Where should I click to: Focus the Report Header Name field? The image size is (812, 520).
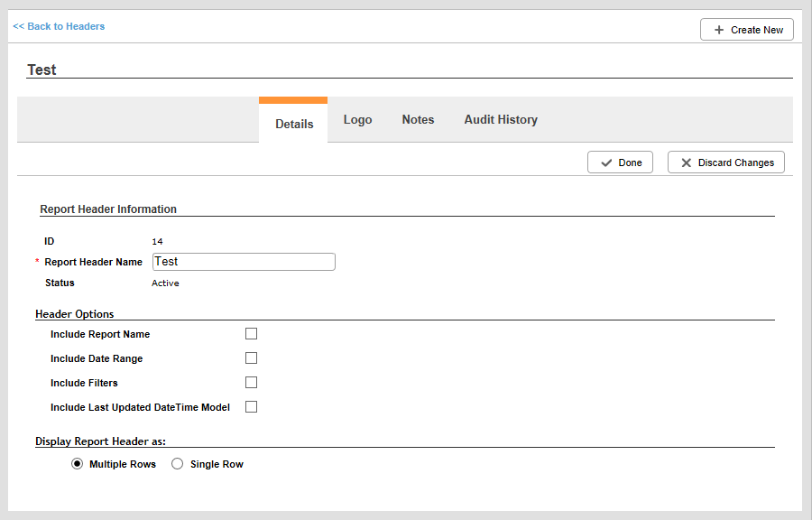coord(244,262)
